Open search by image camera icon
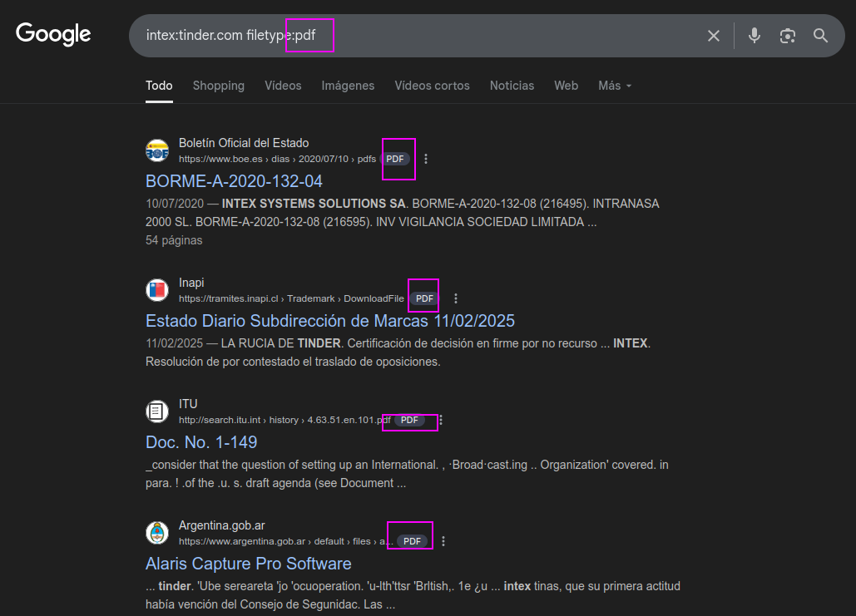Screen dimensions: 856x616 click(787, 36)
